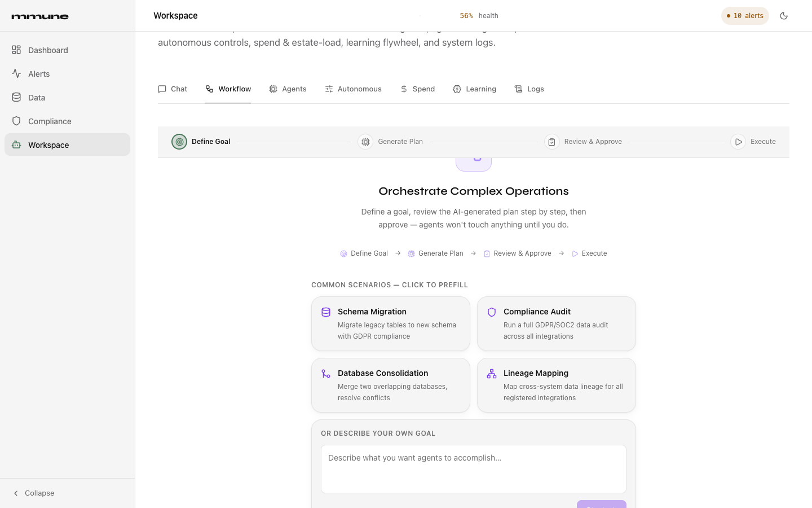
Task: Click the small Review & Approve icon in summary
Action: coord(487,254)
